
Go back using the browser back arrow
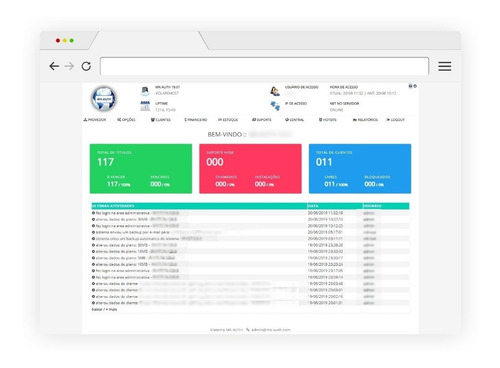[x=54, y=66]
